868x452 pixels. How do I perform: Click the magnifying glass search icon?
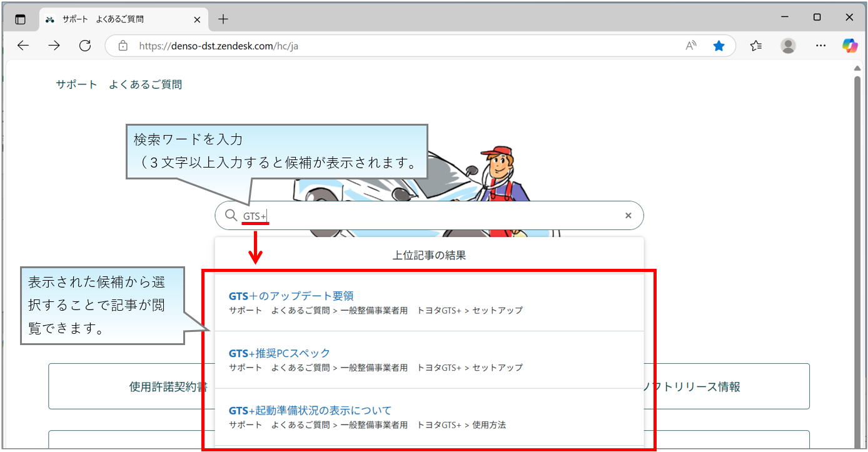click(231, 215)
